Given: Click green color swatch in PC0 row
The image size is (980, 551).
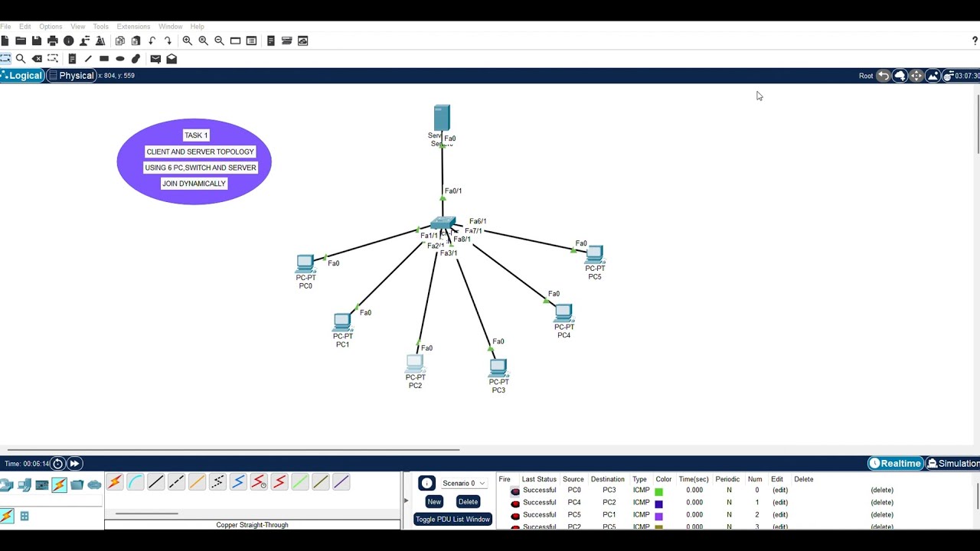Looking at the screenshot, I should pos(658,491).
